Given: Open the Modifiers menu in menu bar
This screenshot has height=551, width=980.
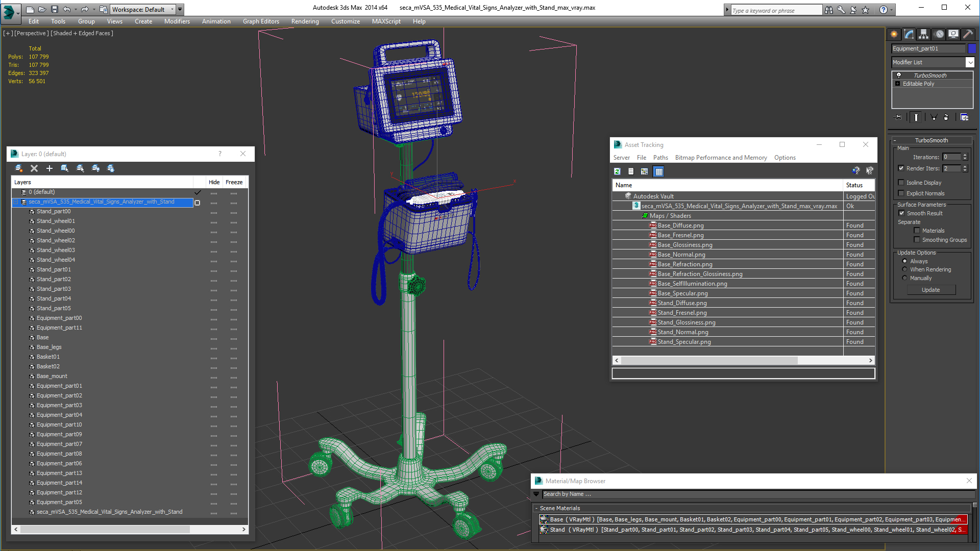Looking at the screenshot, I should pos(176,21).
